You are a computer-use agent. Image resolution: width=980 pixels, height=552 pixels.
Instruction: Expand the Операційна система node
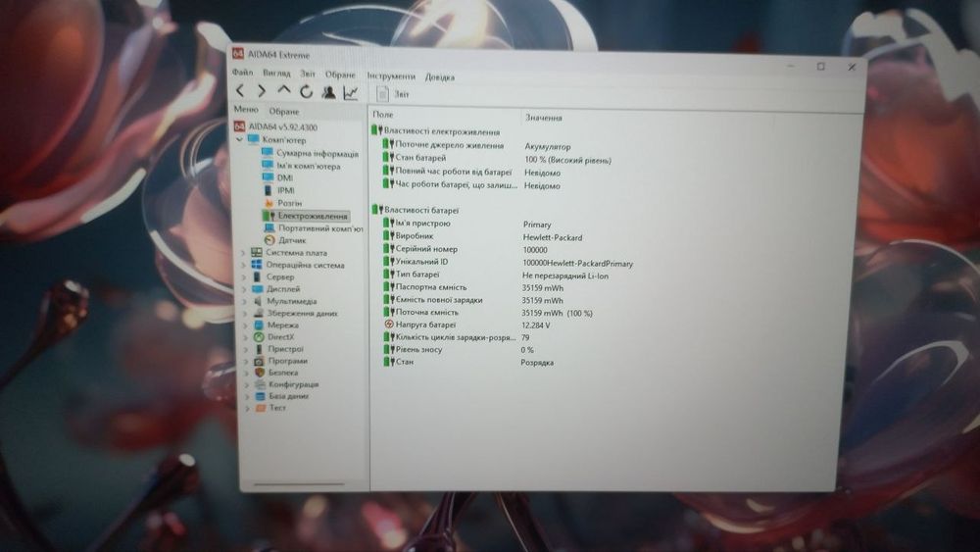pos(245,265)
